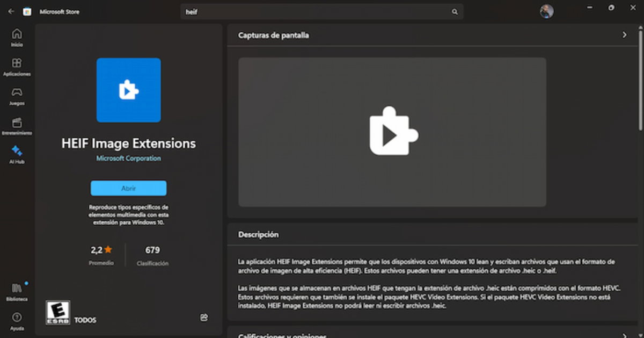The height and width of the screenshot is (338, 644).
Task: Click the Microsoft Store logo
Action: pyautogui.click(x=27, y=11)
